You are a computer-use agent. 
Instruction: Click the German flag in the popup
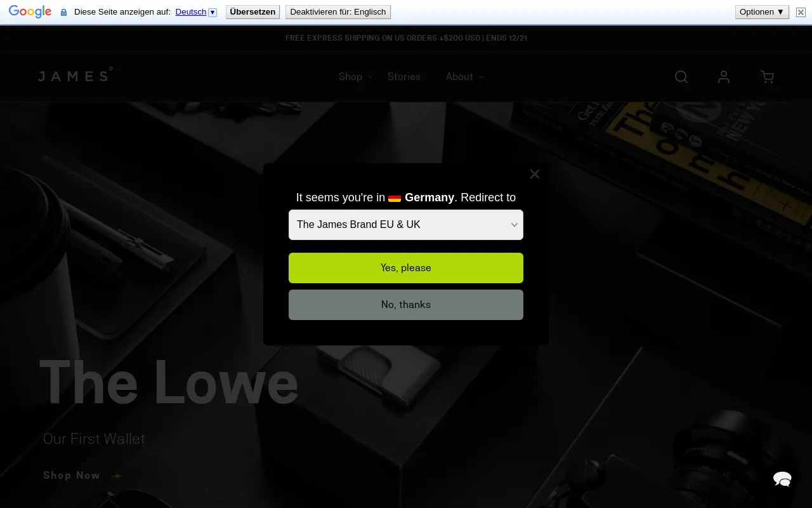(x=395, y=197)
